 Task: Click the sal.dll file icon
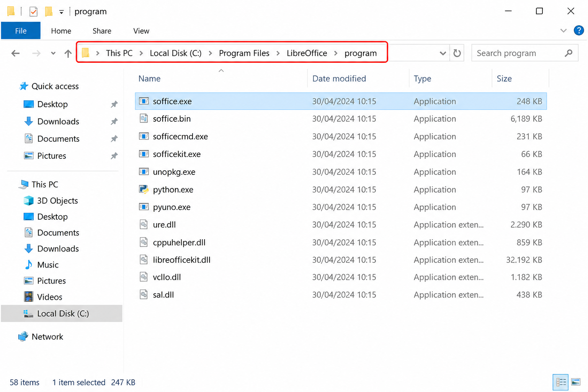(x=144, y=294)
